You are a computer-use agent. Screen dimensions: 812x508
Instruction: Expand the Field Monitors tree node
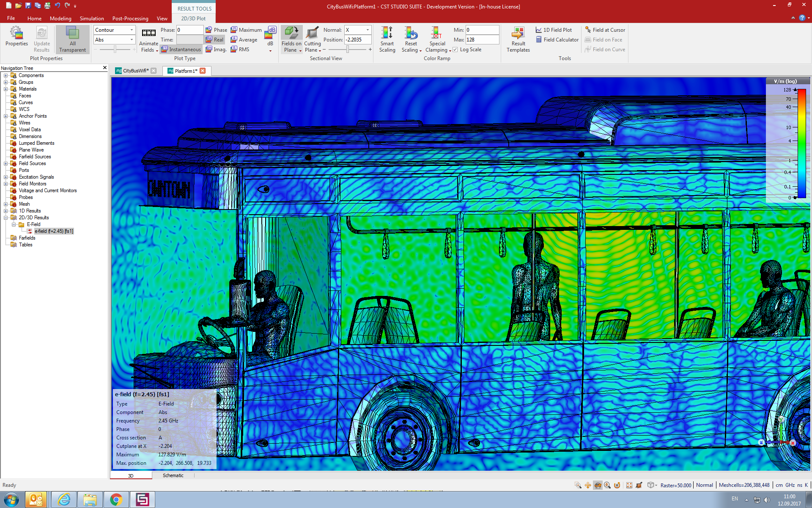click(5, 184)
